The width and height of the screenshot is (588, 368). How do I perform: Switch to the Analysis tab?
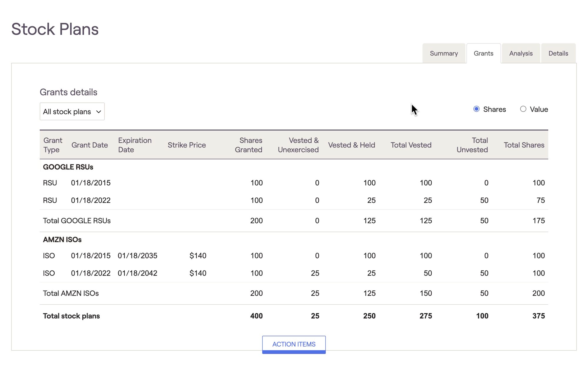click(521, 53)
